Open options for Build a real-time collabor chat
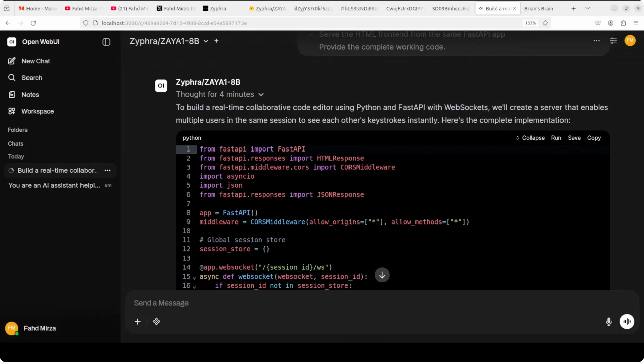The width and height of the screenshot is (644, 362). [107, 170]
